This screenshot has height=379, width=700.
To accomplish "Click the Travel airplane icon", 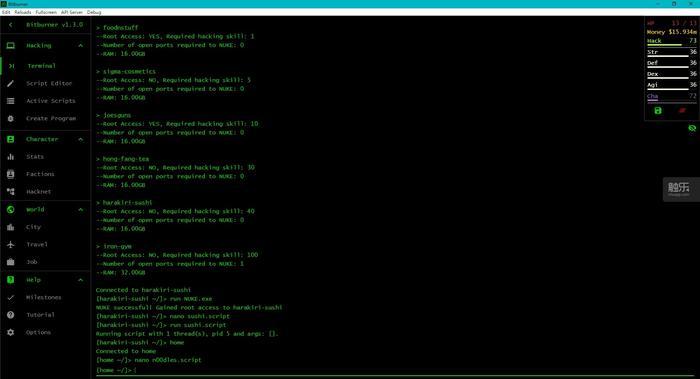I will (11, 245).
